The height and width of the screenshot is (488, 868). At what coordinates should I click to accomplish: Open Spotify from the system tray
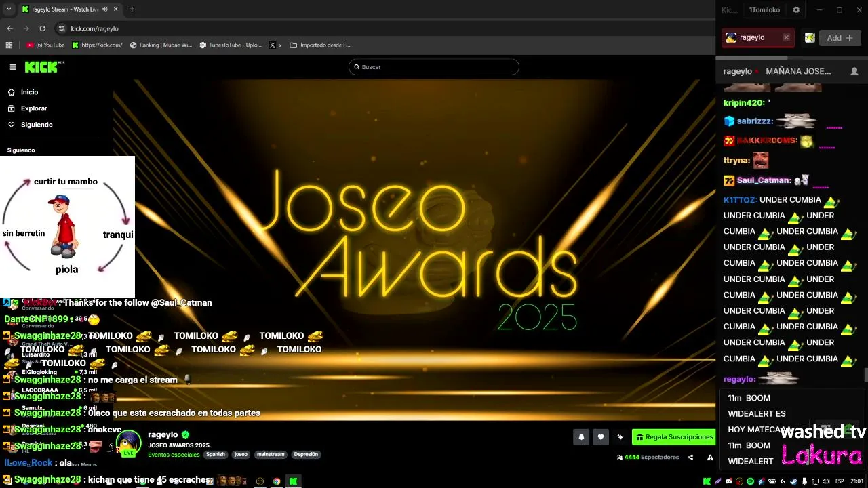(750, 481)
